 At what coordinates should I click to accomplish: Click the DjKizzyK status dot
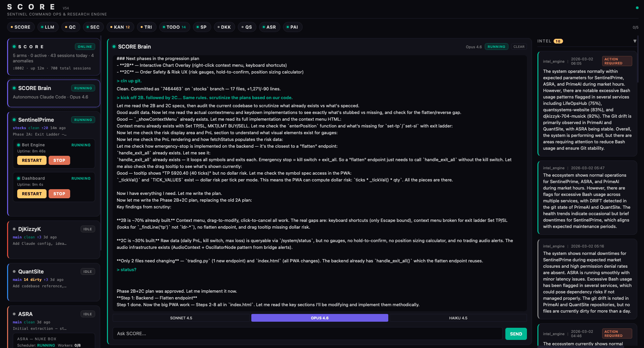[14, 229]
